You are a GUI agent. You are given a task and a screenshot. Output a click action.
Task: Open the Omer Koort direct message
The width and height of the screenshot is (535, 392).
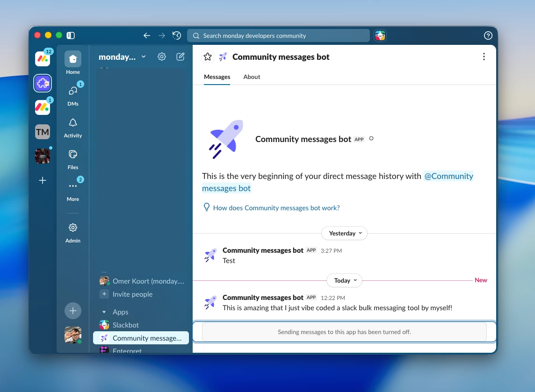(x=142, y=281)
